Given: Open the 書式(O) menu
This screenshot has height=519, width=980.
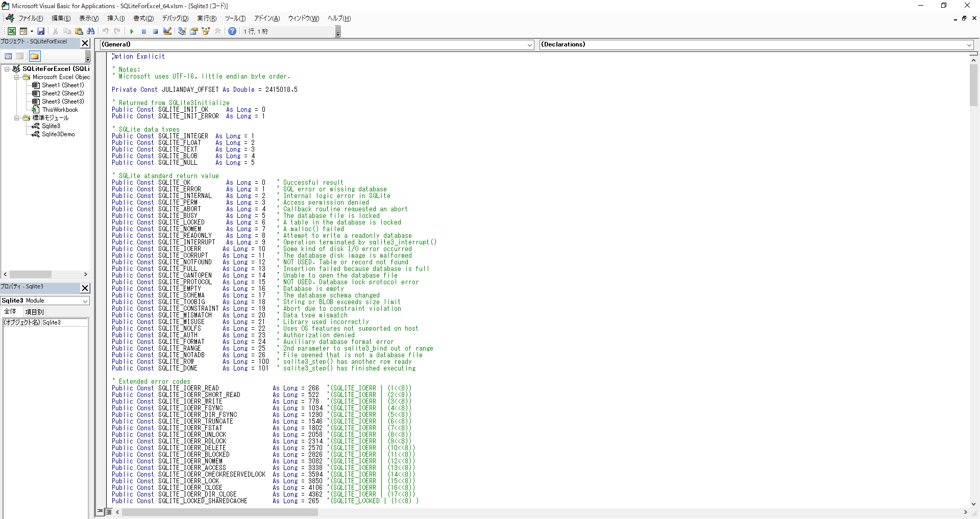Looking at the screenshot, I should pyautogui.click(x=143, y=18).
